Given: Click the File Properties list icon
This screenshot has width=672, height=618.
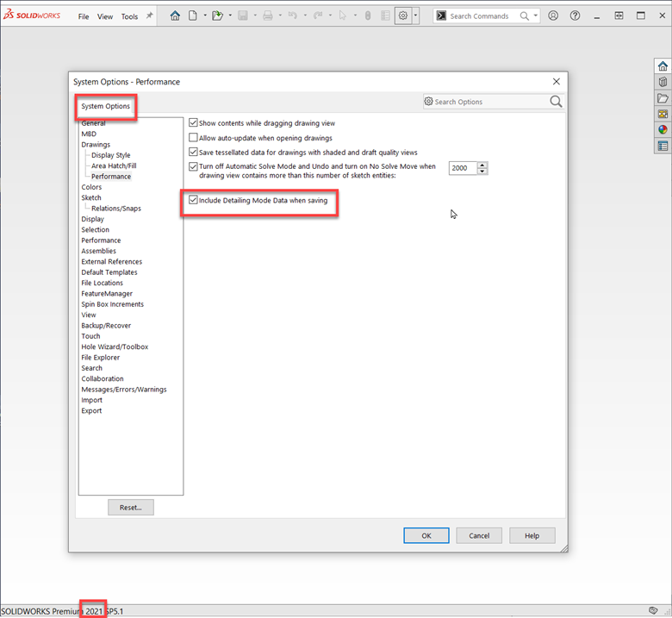Looking at the screenshot, I should [x=385, y=16].
